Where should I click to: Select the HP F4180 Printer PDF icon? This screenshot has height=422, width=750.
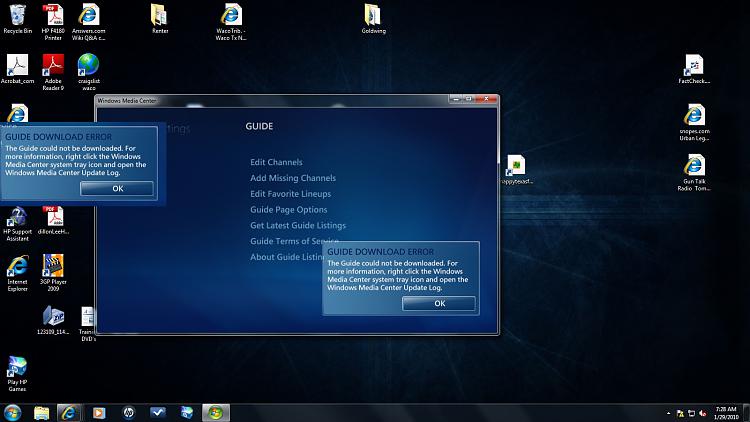point(53,22)
